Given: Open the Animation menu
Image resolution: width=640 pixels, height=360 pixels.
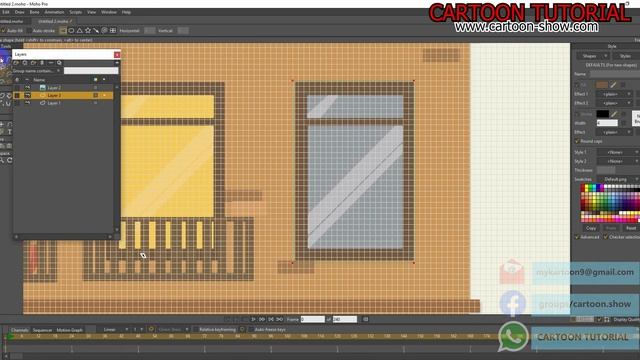Looking at the screenshot, I should 54,12.
